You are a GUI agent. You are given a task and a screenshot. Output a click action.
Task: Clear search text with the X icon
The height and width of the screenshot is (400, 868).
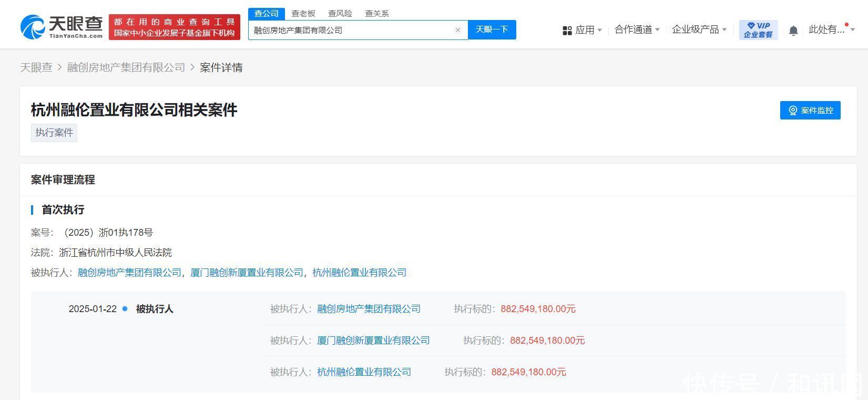pyautogui.click(x=458, y=30)
